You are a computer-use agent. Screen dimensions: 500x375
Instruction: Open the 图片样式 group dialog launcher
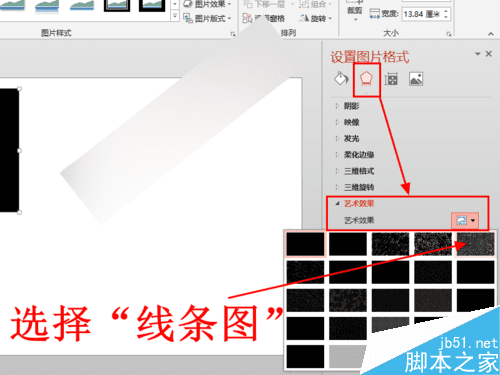coord(233,34)
